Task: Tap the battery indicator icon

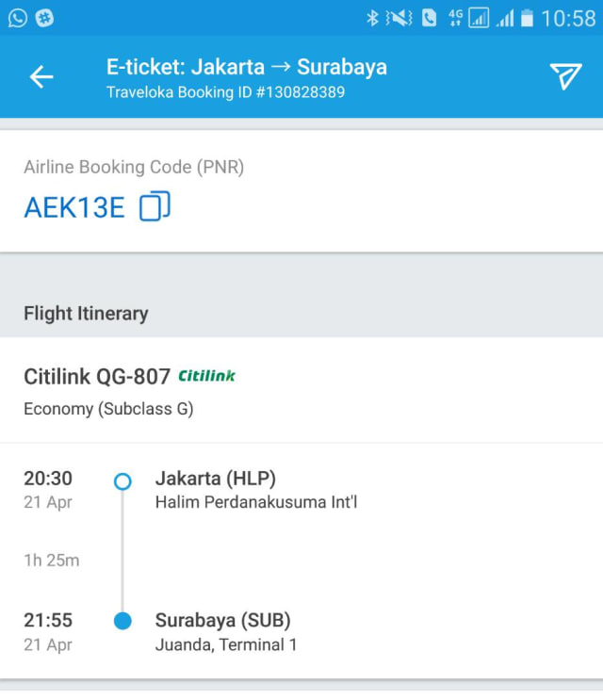Action: (527, 18)
